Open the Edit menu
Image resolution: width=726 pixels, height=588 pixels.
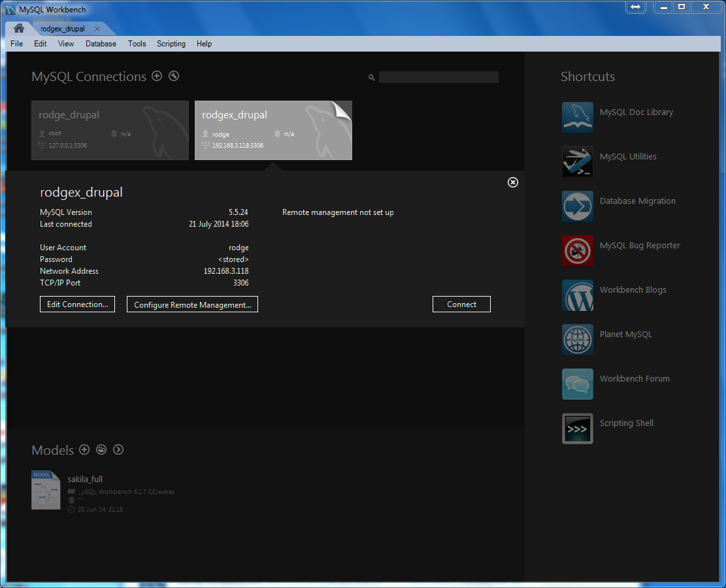click(41, 44)
